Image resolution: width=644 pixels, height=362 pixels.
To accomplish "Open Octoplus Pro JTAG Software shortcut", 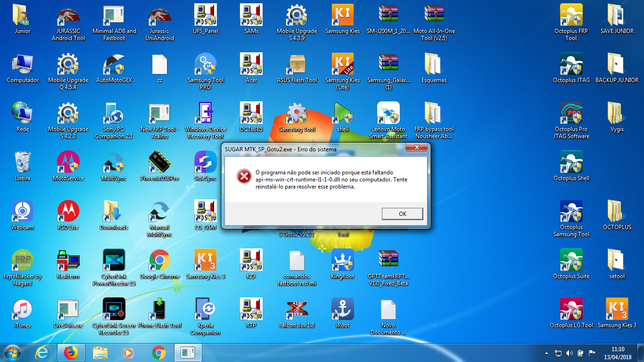I will point(571,121).
